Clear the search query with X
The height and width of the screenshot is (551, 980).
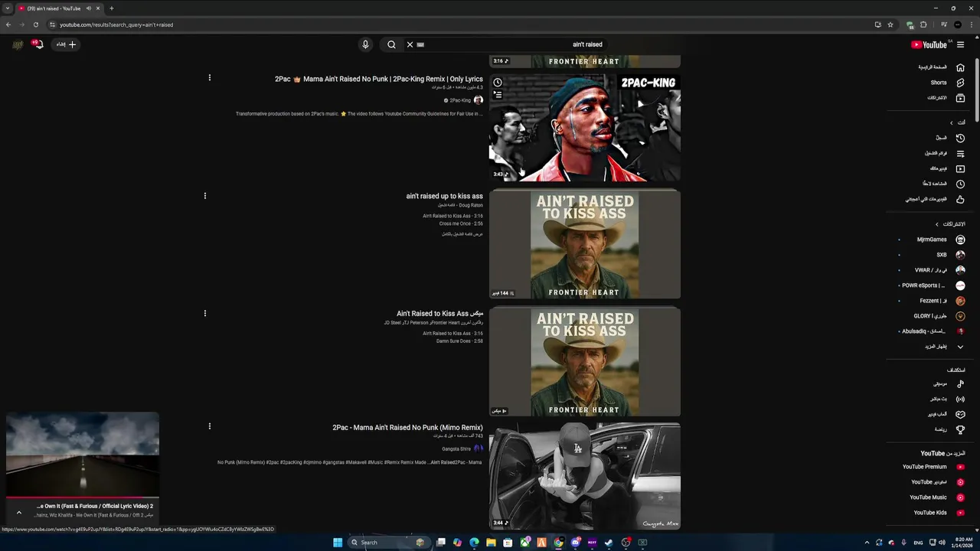[x=410, y=44]
